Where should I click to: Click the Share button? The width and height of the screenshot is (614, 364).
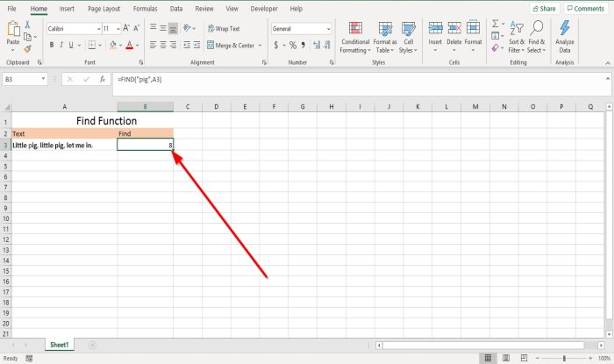(545, 9)
